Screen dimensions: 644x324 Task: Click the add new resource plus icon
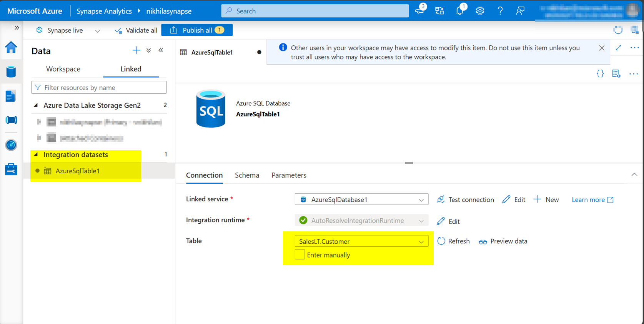pyautogui.click(x=136, y=50)
